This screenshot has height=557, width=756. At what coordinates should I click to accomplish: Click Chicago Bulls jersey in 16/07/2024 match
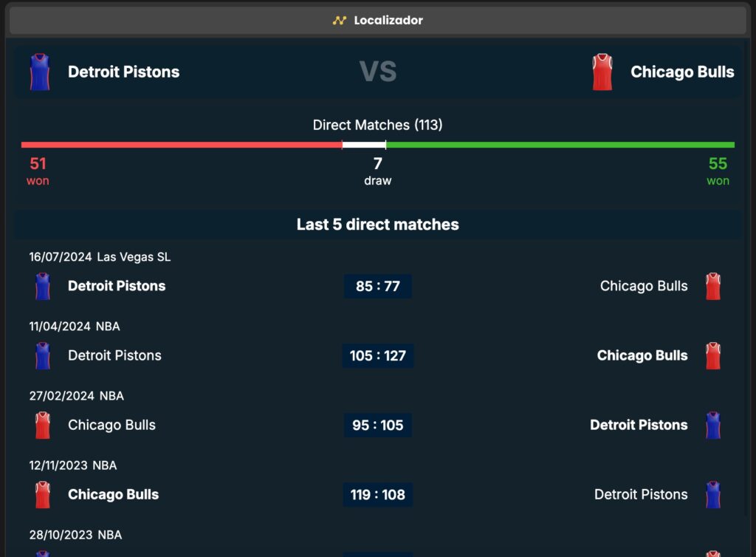point(712,286)
